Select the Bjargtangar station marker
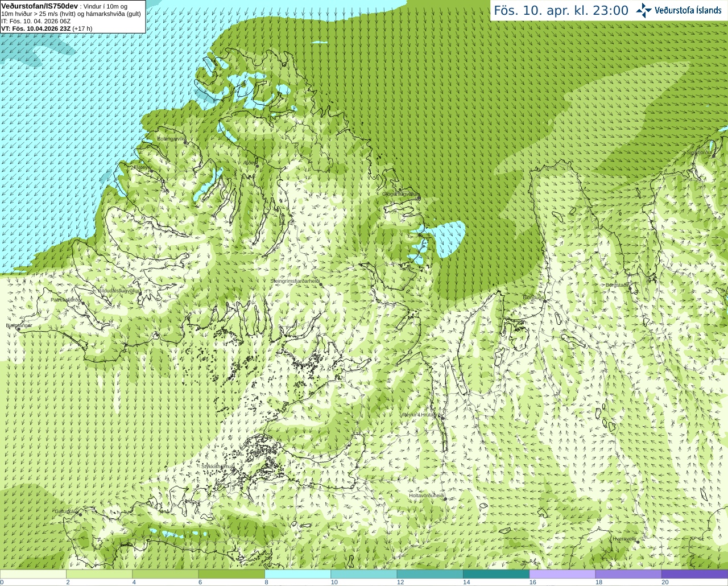Screen dimensions: 728x586 click(18, 329)
